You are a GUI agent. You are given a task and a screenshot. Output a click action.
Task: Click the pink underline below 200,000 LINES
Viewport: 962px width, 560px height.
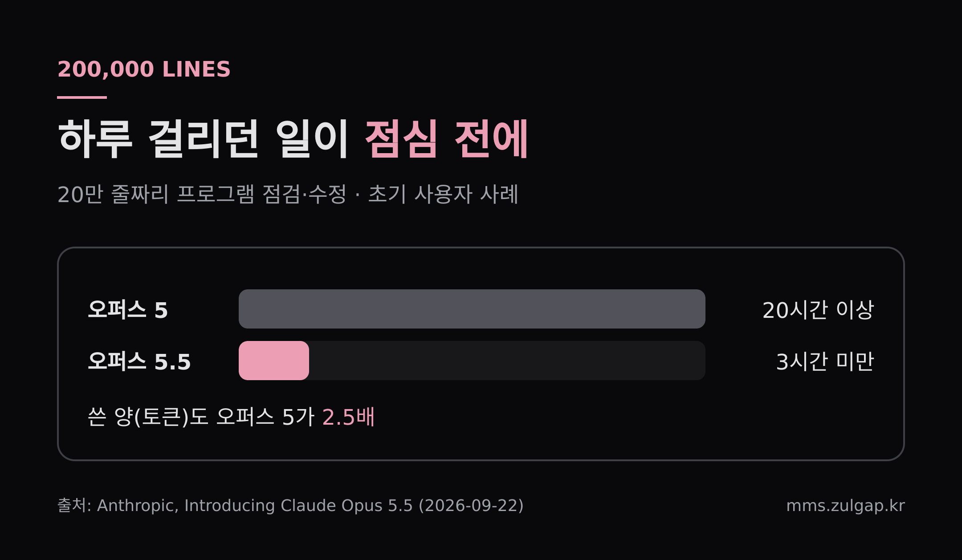click(82, 97)
